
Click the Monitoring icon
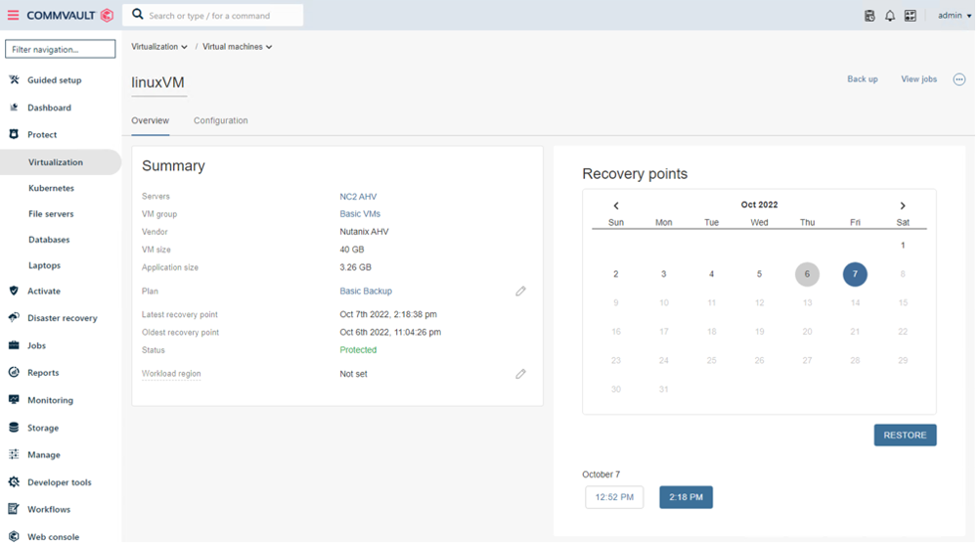point(14,400)
